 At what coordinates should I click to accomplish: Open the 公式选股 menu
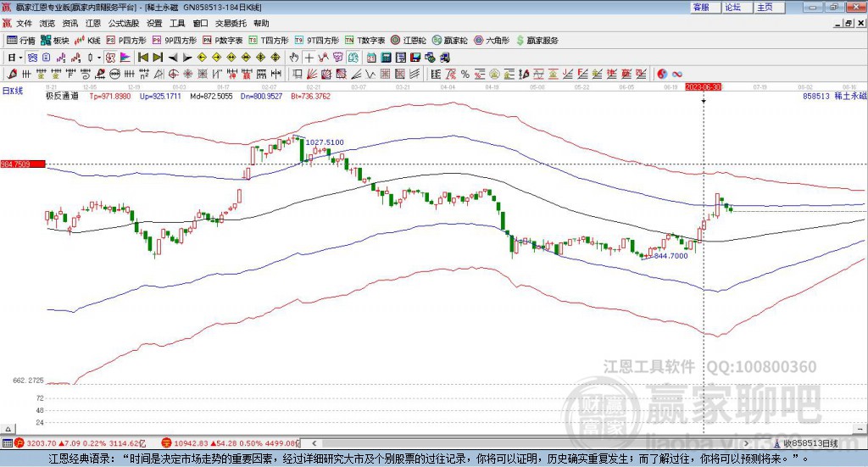tap(124, 23)
